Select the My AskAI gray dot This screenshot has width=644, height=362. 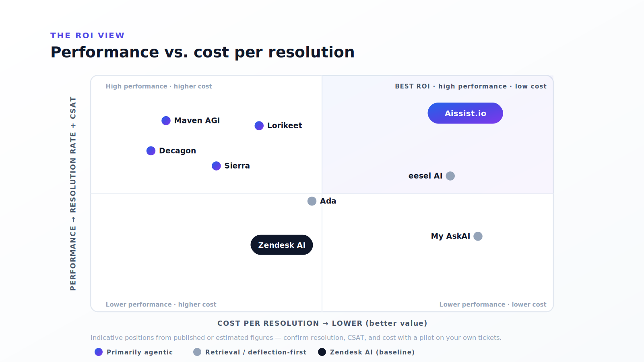(x=478, y=236)
